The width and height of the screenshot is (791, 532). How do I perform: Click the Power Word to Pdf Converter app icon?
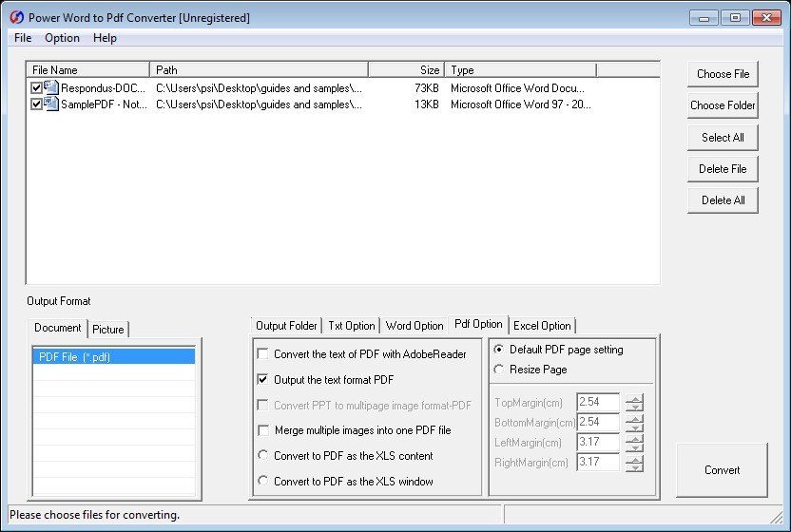[x=17, y=17]
